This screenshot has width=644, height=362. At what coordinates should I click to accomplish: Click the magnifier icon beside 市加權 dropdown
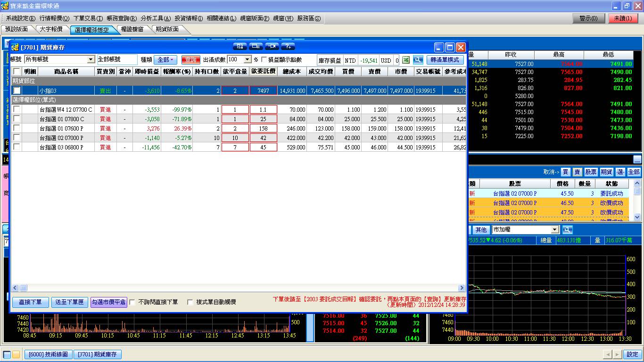click(567, 230)
